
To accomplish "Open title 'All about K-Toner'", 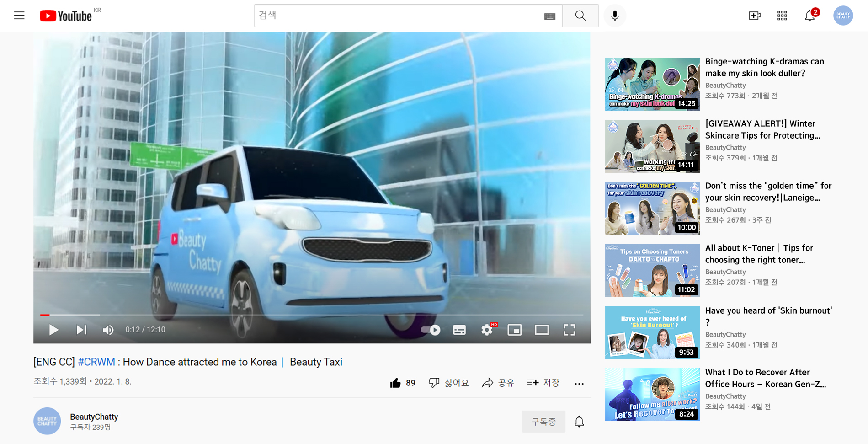I will [x=759, y=254].
